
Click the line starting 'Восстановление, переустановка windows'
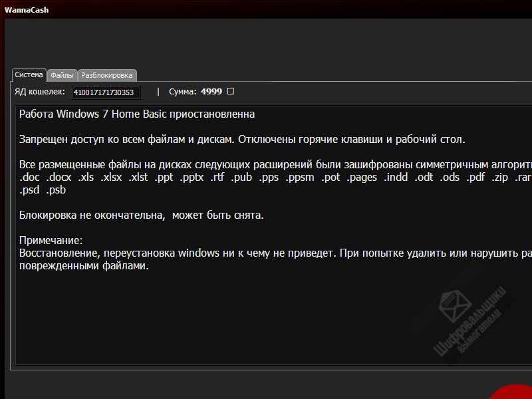(275, 253)
